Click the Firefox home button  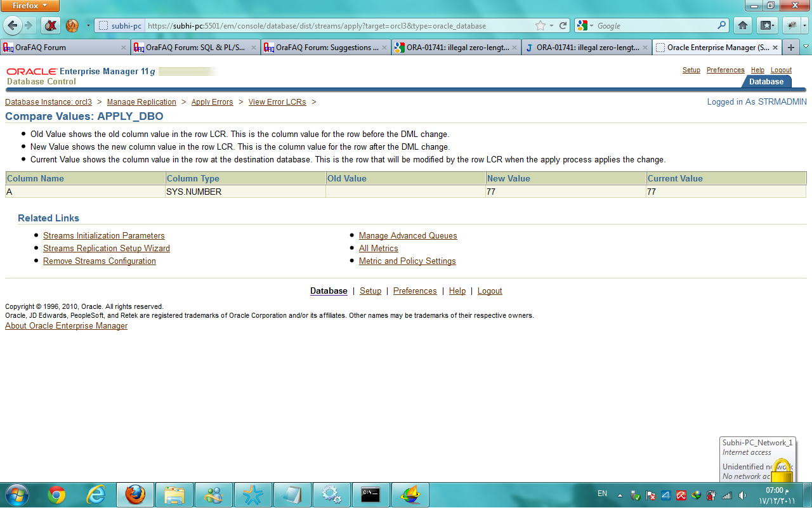[x=743, y=26]
